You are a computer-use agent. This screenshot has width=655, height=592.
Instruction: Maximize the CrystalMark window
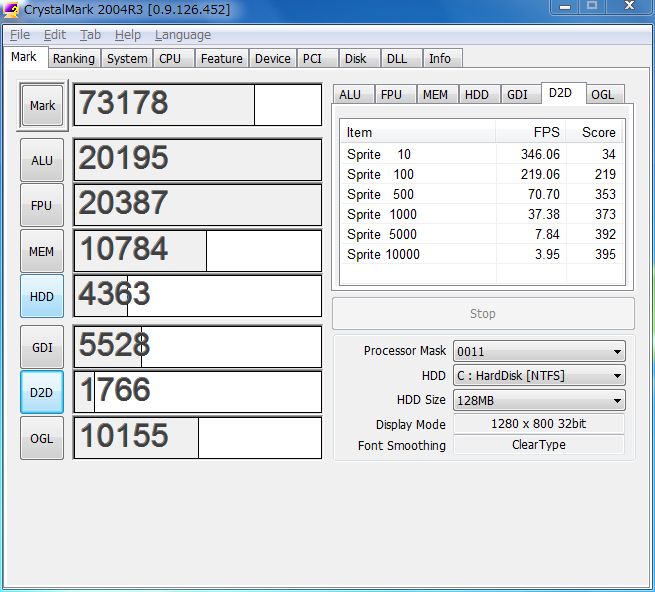point(592,6)
